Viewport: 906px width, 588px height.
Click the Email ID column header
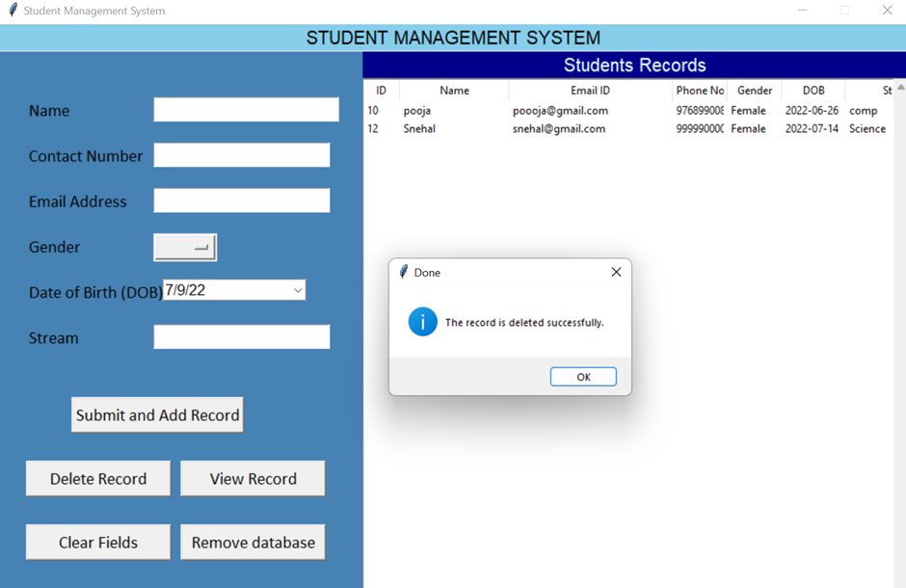pyautogui.click(x=590, y=90)
